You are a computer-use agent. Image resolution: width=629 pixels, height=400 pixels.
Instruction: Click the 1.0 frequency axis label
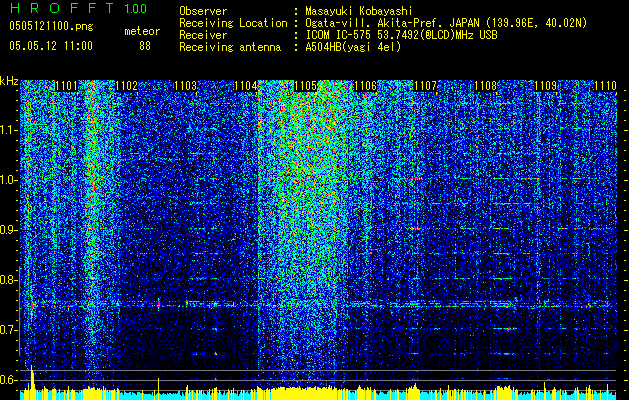[9, 180]
